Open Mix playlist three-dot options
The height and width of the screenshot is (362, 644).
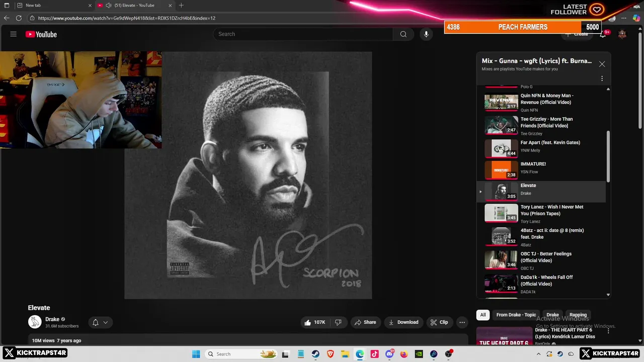[x=602, y=78]
